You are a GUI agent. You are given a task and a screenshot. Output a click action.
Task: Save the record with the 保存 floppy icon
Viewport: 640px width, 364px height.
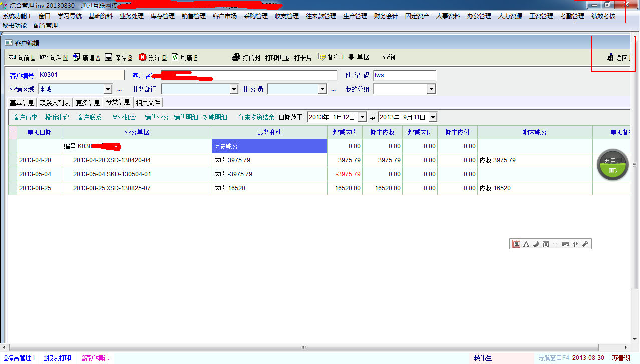[109, 57]
